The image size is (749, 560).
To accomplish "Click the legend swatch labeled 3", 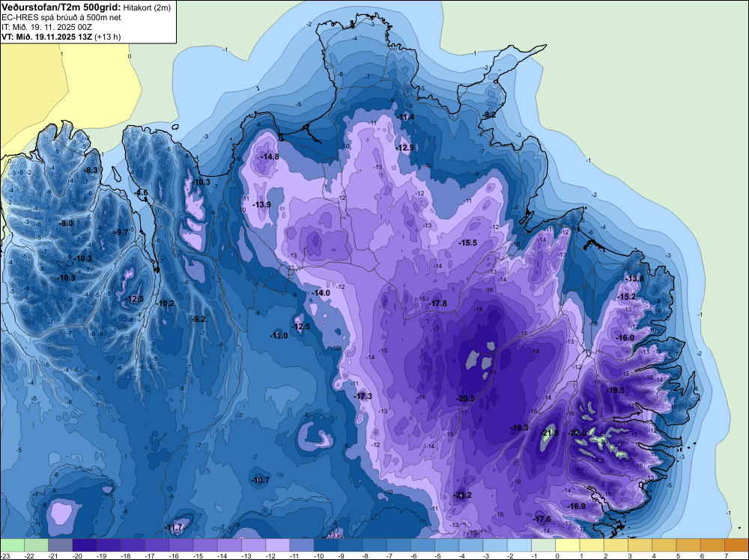I will pyautogui.click(x=640, y=545).
